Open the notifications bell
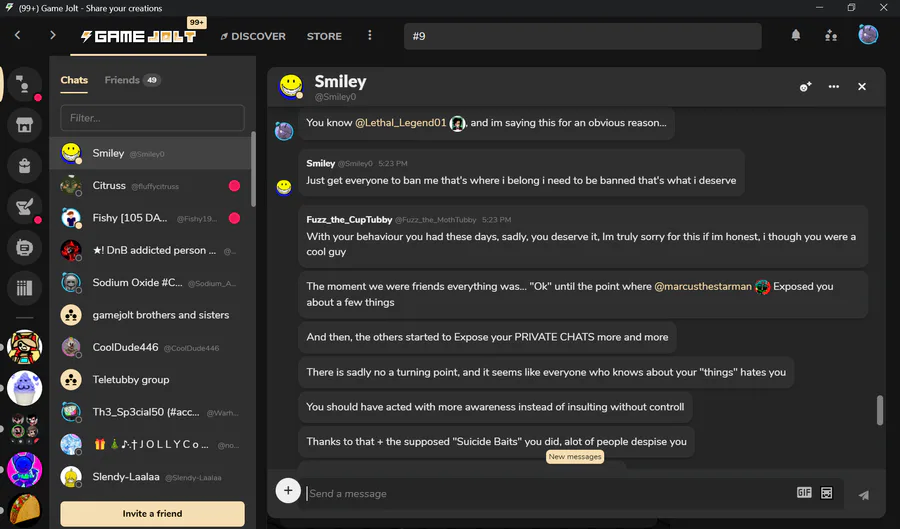Viewport: 900px width, 529px height. (796, 36)
